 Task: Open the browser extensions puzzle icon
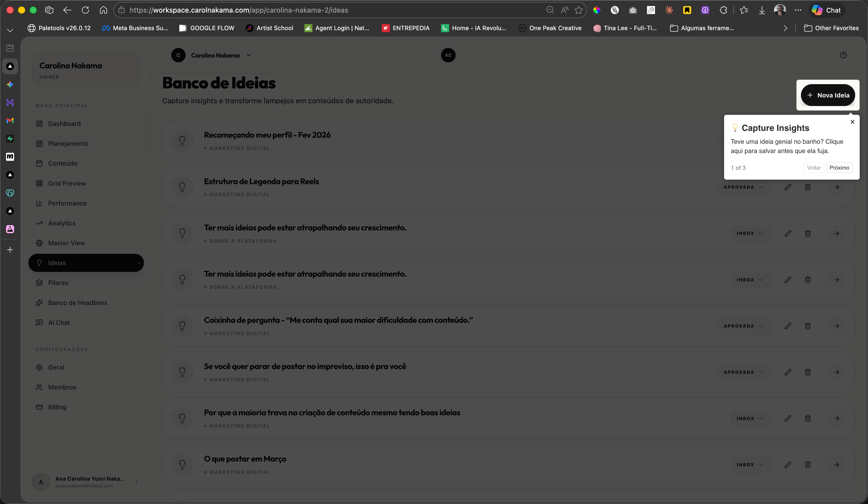click(723, 10)
